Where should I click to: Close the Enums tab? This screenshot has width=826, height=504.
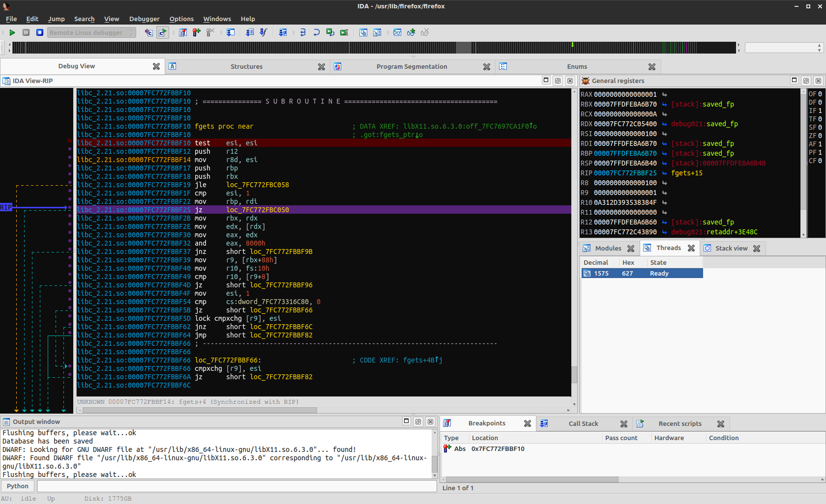[x=652, y=66]
